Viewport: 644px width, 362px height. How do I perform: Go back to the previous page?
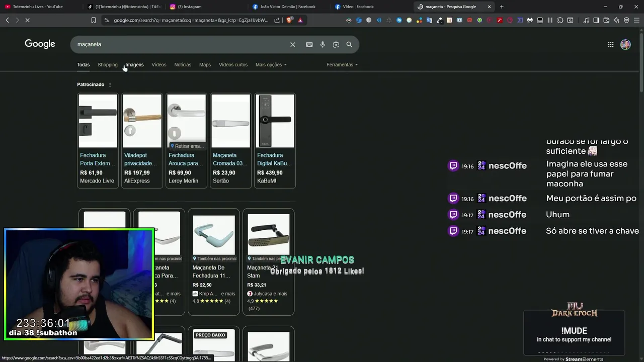click(x=8, y=20)
